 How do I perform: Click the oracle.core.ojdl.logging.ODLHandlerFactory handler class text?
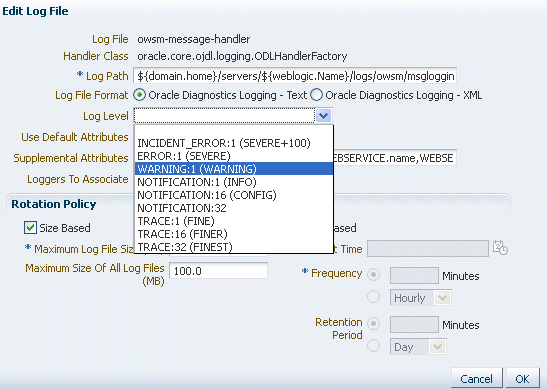click(x=242, y=56)
